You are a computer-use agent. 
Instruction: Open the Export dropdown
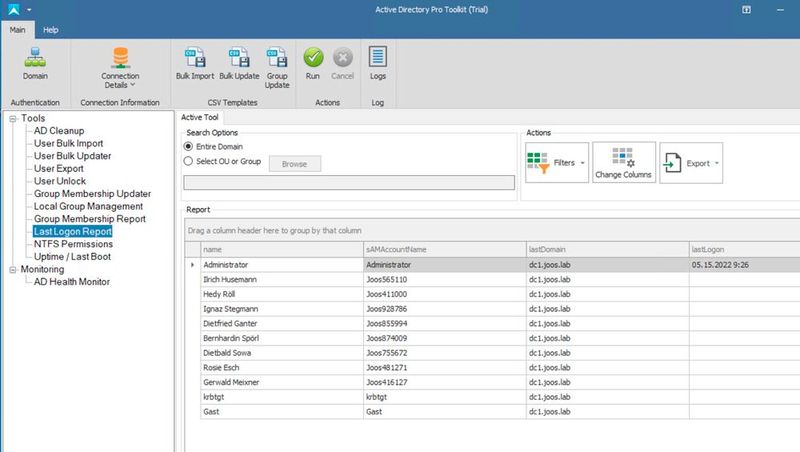pos(691,163)
